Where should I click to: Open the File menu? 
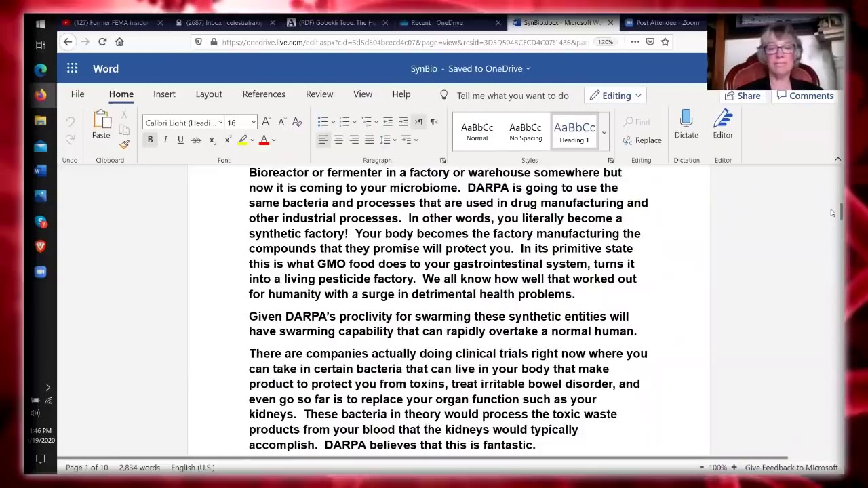point(77,94)
